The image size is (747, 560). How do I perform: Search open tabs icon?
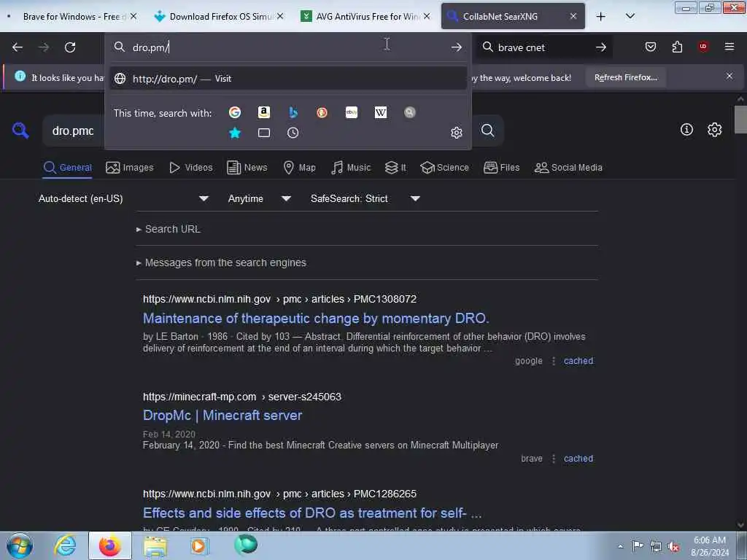[x=264, y=133]
